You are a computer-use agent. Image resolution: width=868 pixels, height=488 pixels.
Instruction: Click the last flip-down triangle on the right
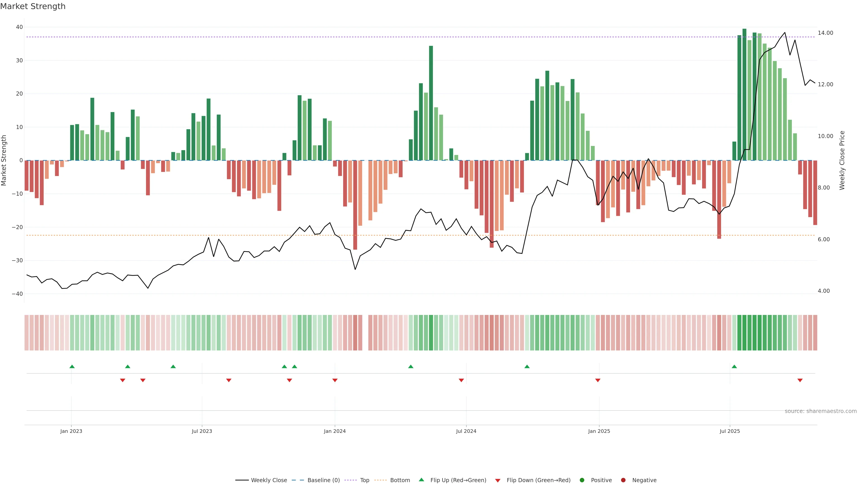click(800, 380)
